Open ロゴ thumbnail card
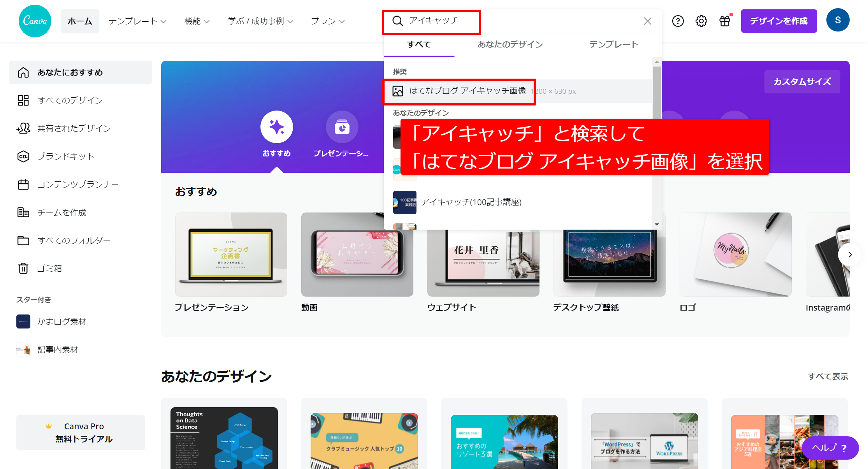868x469 pixels. [735, 255]
